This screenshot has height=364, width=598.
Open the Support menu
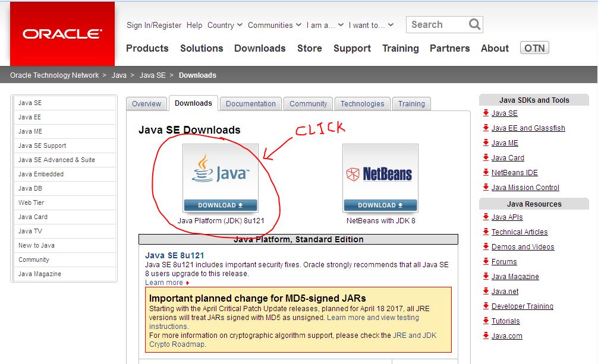coord(352,49)
